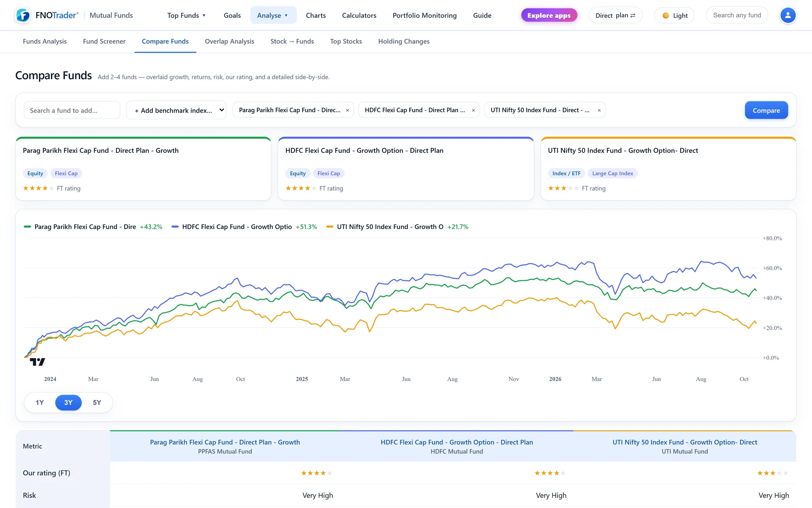Image resolution: width=812 pixels, height=508 pixels.
Task: Click the Risk row label
Action: pos(29,495)
